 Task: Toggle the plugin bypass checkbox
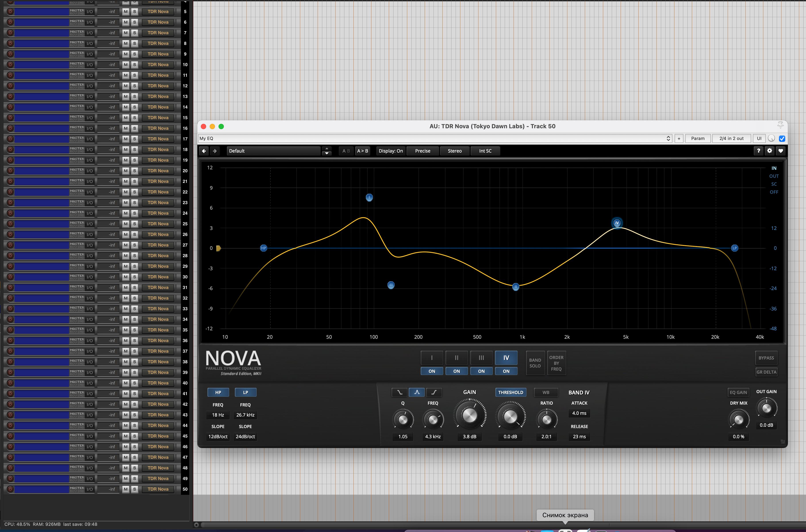click(782, 138)
